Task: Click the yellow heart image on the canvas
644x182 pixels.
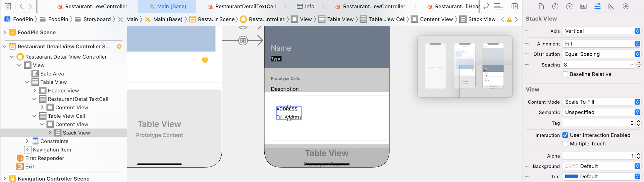Action: pos(205,60)
